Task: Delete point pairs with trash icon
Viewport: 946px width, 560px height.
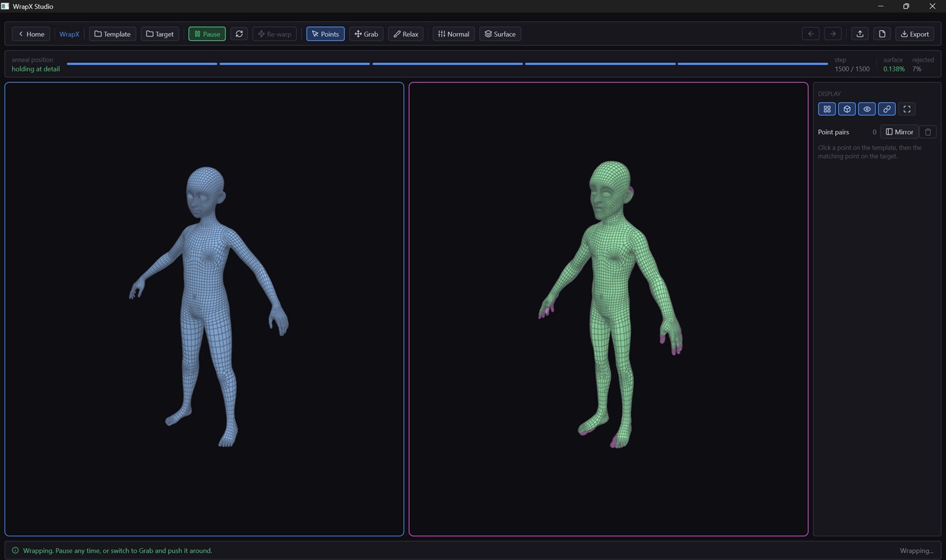Action: click(928, 132)
